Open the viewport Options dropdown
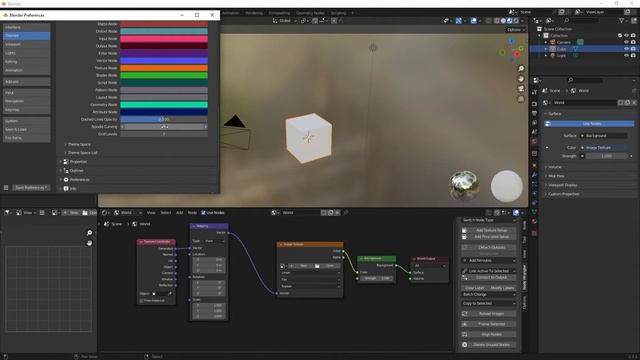The image size is (640, 360). click(516, 30)
